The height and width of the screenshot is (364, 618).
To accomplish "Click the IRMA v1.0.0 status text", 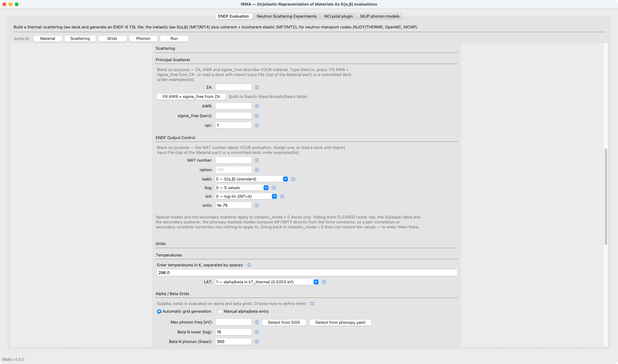I will click(13, 360).
